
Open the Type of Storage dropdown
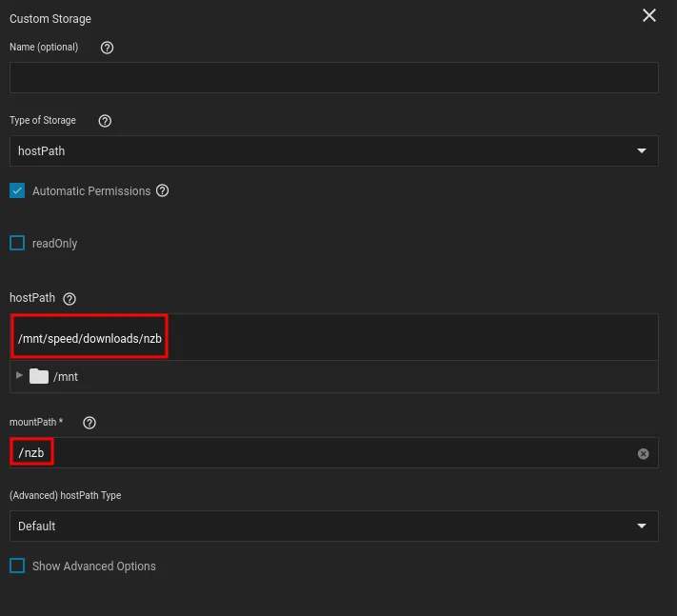click(x=334, y=151)
